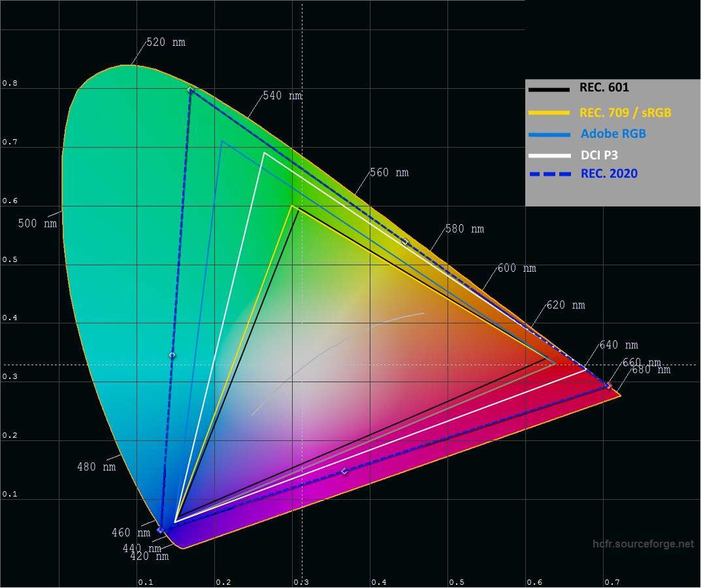This screenshot has width=701, height=588.
Task: Click the blue primary diamond marker near 460 nm
Action: click(160, 530)
